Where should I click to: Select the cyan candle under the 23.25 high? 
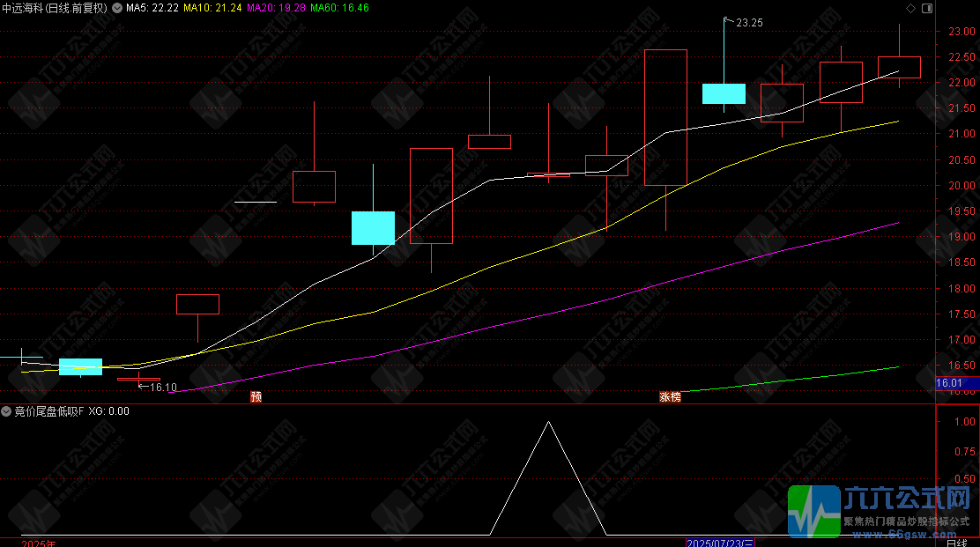pos(724,93)
